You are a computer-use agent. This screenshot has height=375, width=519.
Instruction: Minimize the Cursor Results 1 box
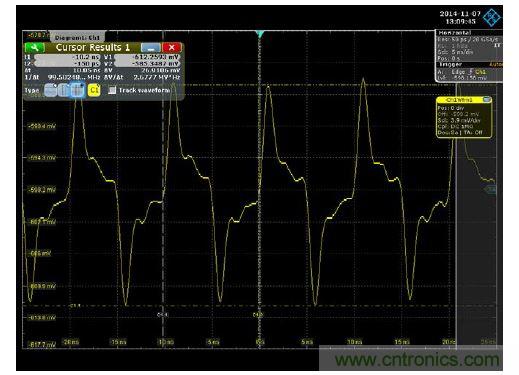pos(150,48)
